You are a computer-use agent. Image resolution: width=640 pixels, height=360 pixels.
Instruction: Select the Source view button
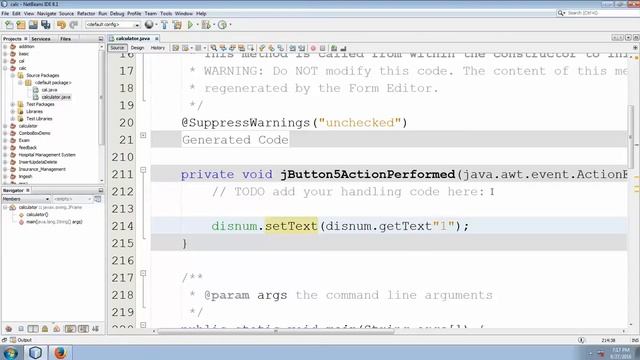[x=117, y=48]
